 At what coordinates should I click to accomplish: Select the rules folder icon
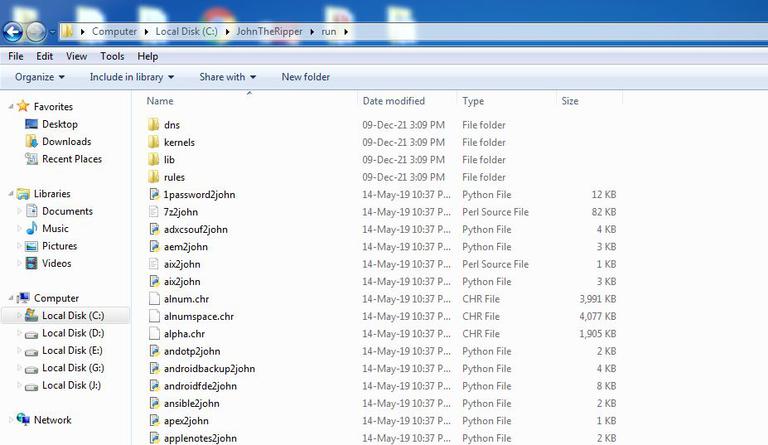pos(154,177)
